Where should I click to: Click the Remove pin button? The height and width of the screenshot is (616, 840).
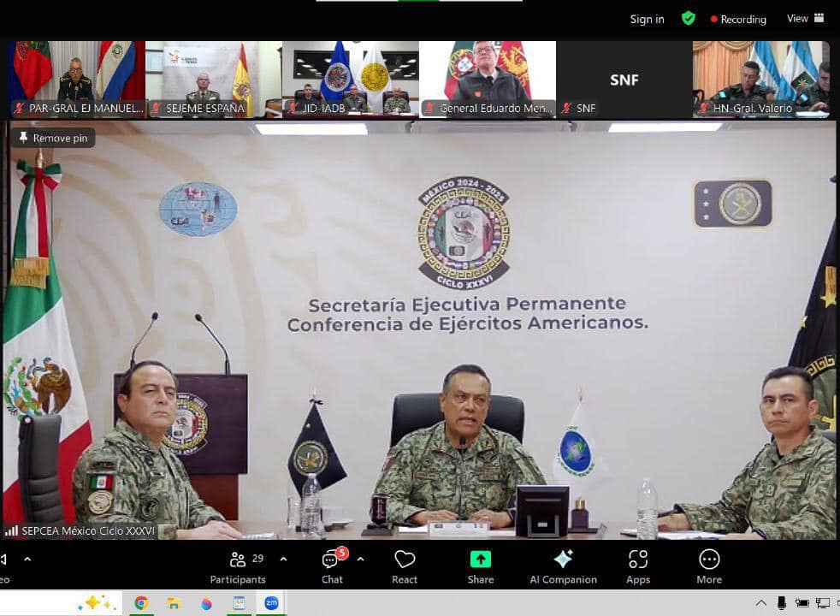tap(52, 138)
